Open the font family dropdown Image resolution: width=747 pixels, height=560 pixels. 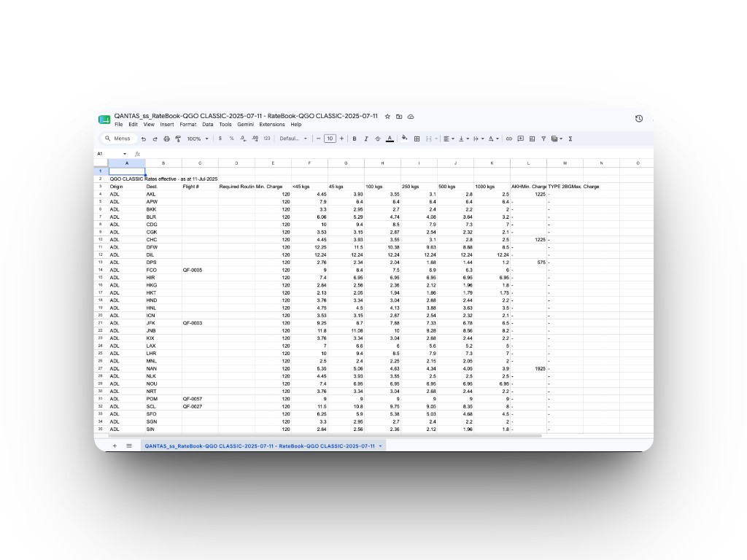(x=293, y=139)
